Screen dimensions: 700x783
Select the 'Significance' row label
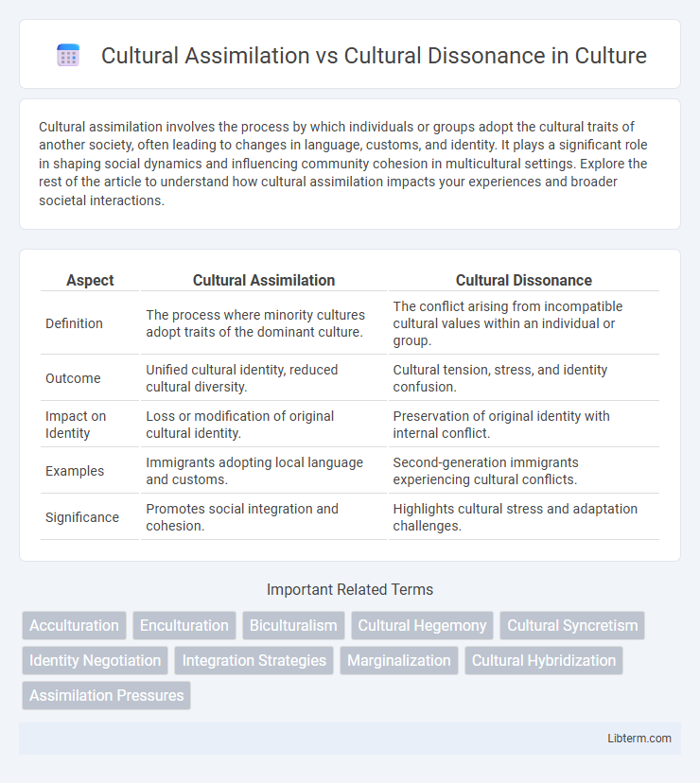tap(82, 517)
